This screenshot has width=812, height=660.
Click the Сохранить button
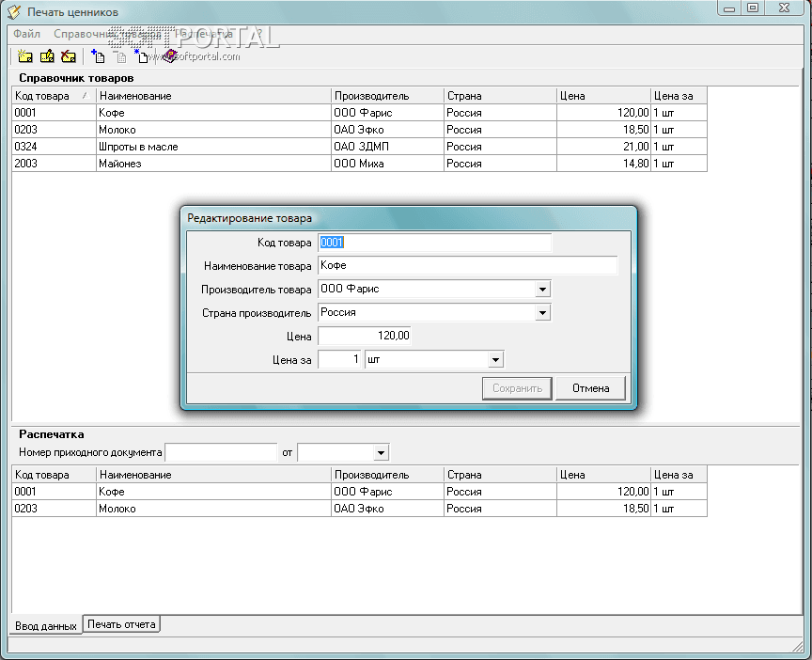517,388
